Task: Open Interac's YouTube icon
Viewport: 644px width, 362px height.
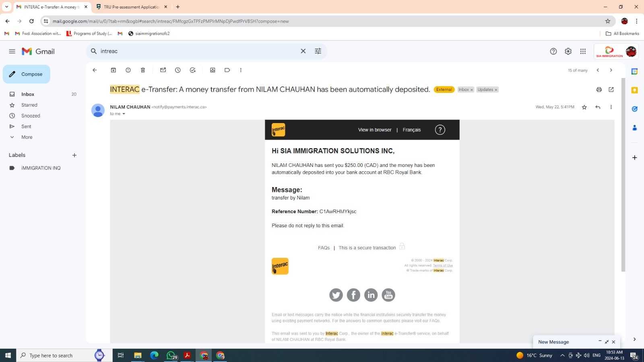Action: 388,295
